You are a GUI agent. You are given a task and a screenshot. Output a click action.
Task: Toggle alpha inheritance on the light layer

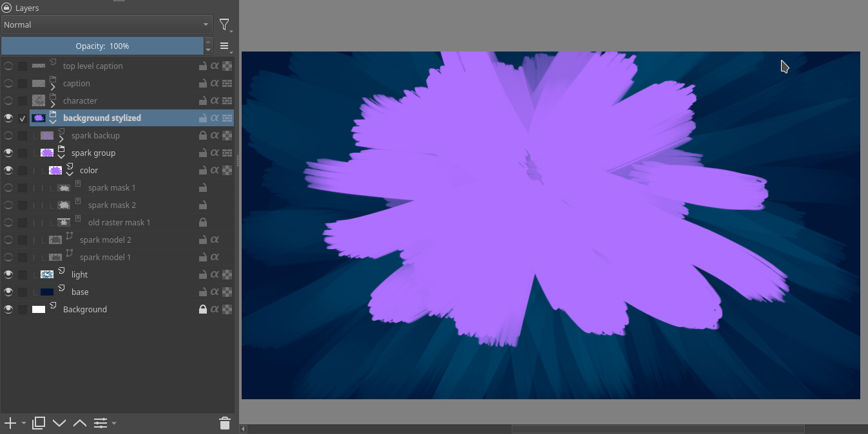point(215,275)
